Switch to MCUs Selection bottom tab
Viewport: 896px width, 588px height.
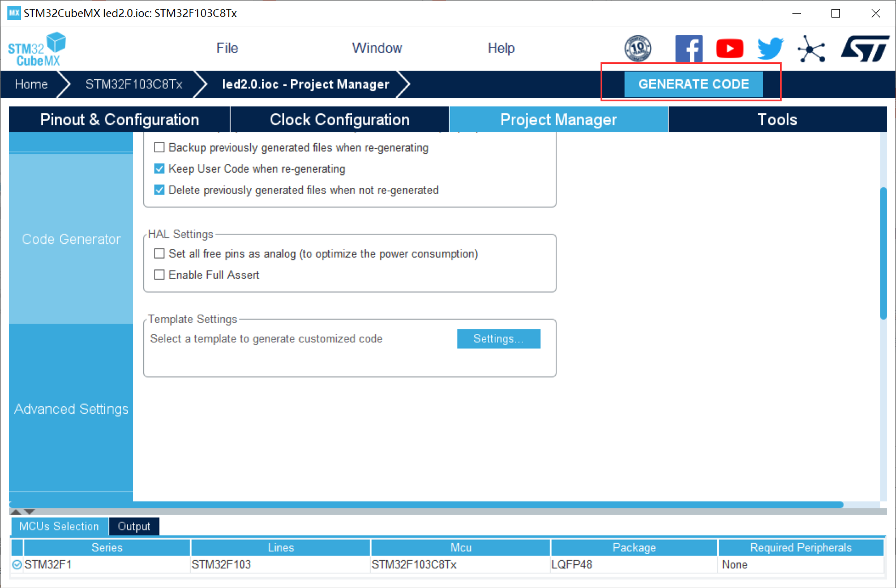59,526
